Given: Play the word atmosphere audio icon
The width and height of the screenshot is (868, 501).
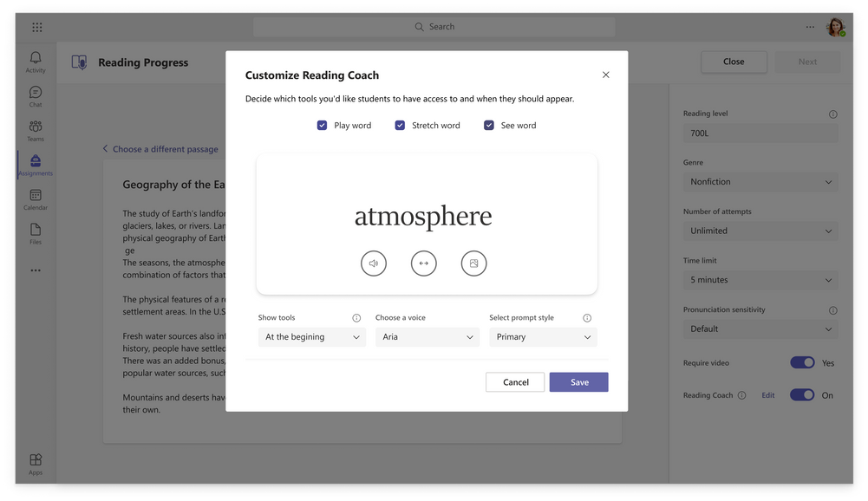Looking at the screenshot, I should (x=374, y=263).
